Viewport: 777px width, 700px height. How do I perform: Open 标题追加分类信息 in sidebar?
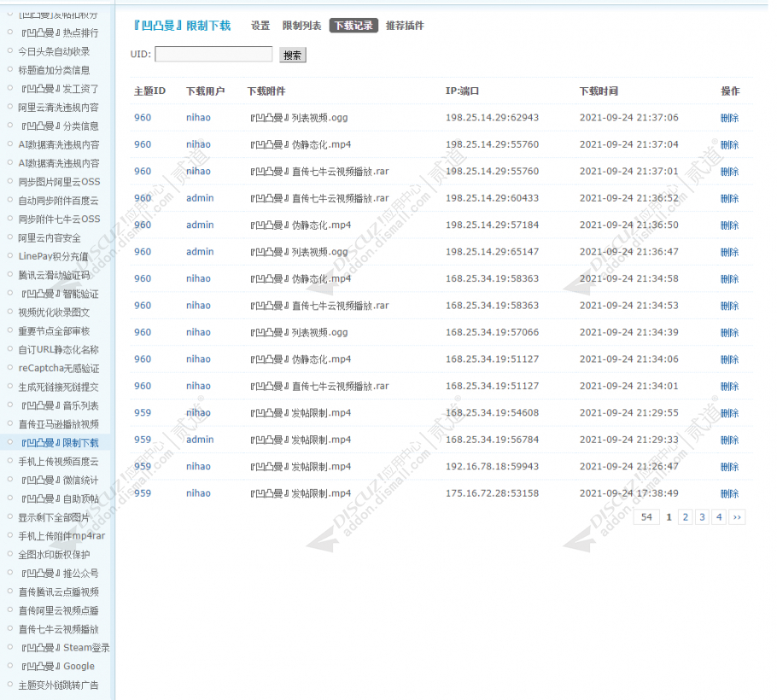click(54, 70)
